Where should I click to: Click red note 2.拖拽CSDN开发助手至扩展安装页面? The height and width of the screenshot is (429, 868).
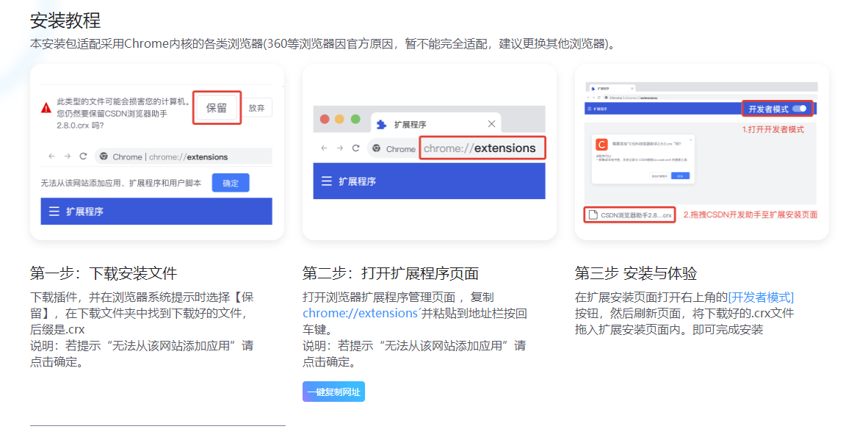[750, 214]
